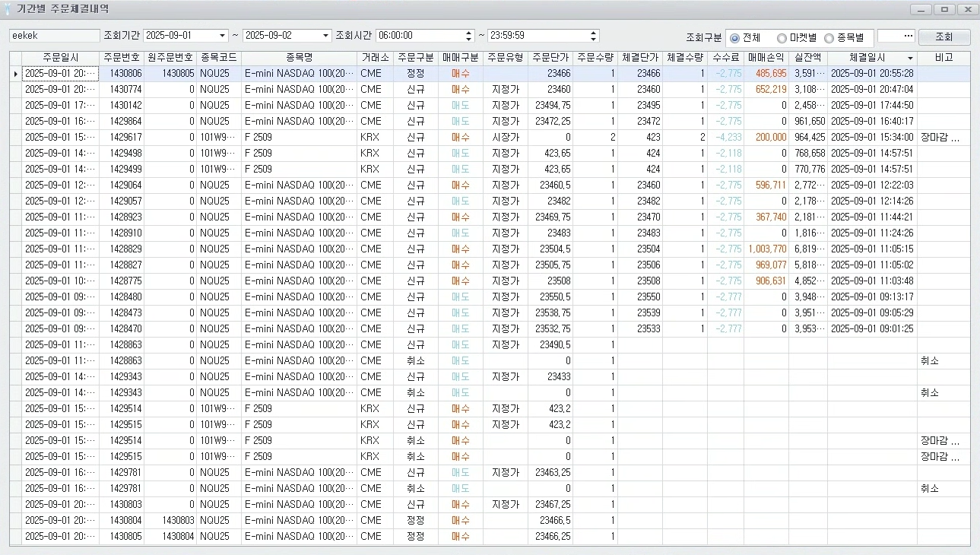The image size is (980, 555).
Task: Select order number cell 1429864
Action: point(122,122)
